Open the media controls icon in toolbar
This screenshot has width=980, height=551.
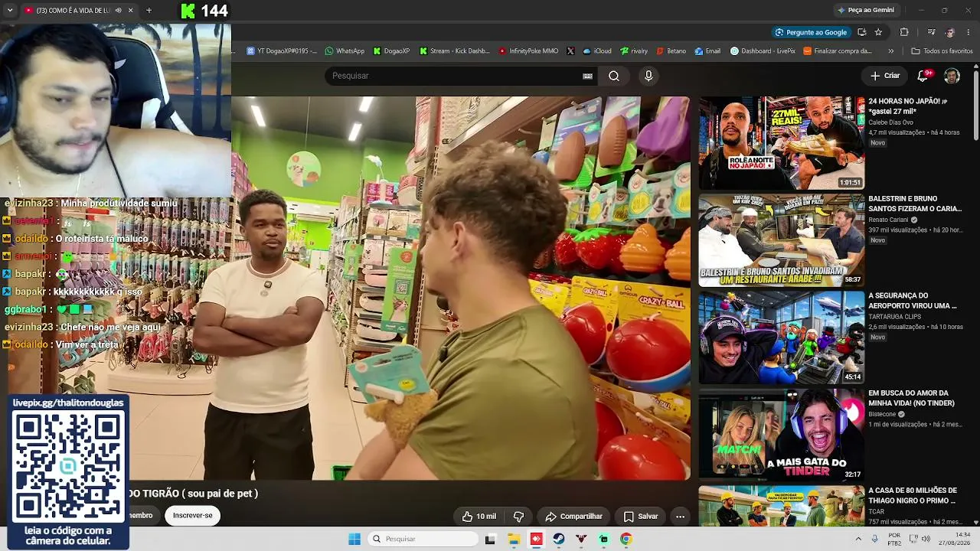931,32
